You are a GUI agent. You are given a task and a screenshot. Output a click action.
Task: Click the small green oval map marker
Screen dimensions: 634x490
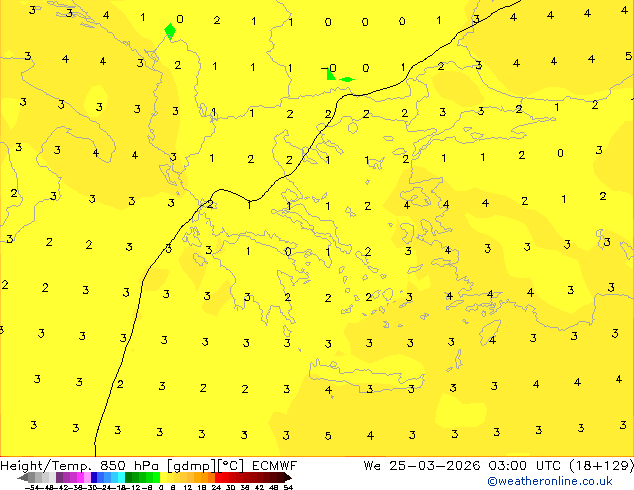point(347,79)
